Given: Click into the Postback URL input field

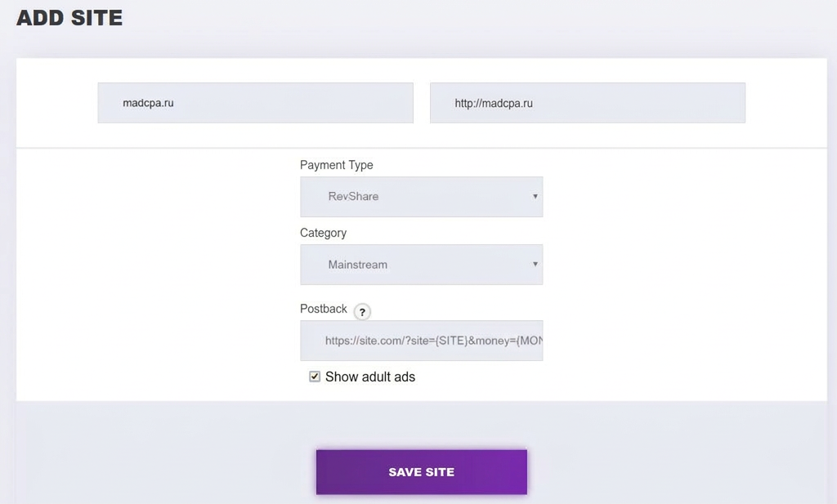Looking at the screenshot, I should coord(421,341).
